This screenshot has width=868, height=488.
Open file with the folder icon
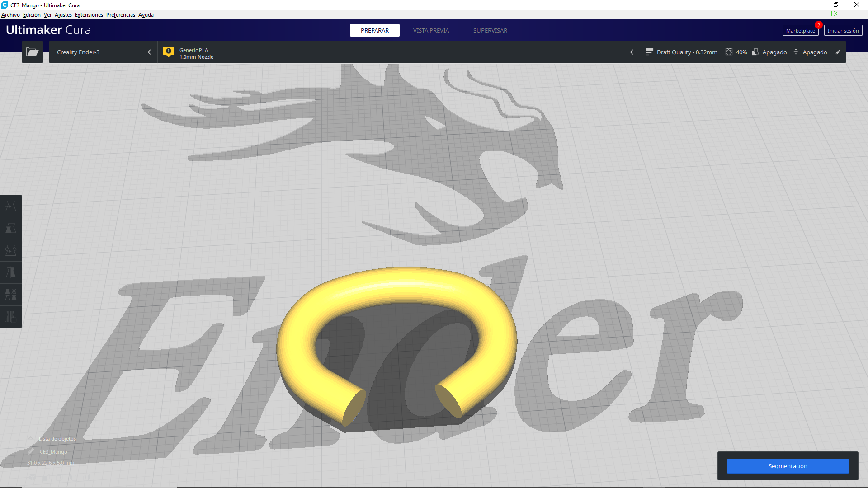click(32, 52)
